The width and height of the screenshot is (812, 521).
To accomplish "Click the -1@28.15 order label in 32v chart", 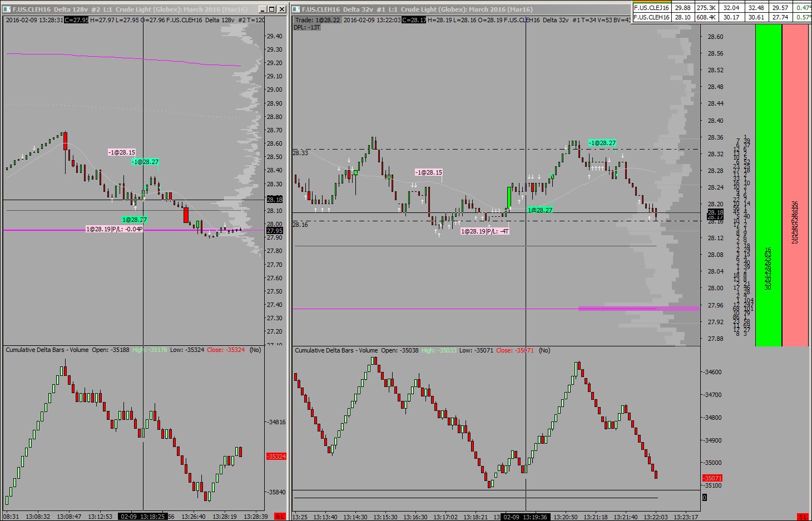I will [x=429, y=172].
